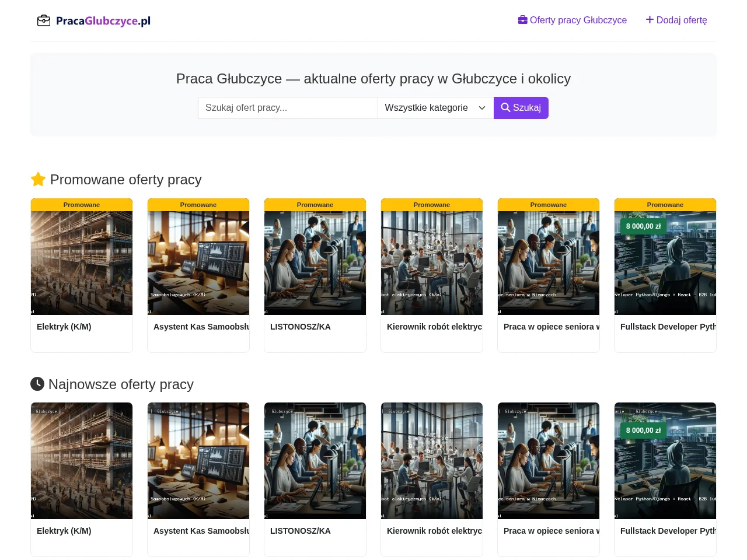
Task: Click promoted LISTONOSZ/KA title
Action: click(301, 327)
